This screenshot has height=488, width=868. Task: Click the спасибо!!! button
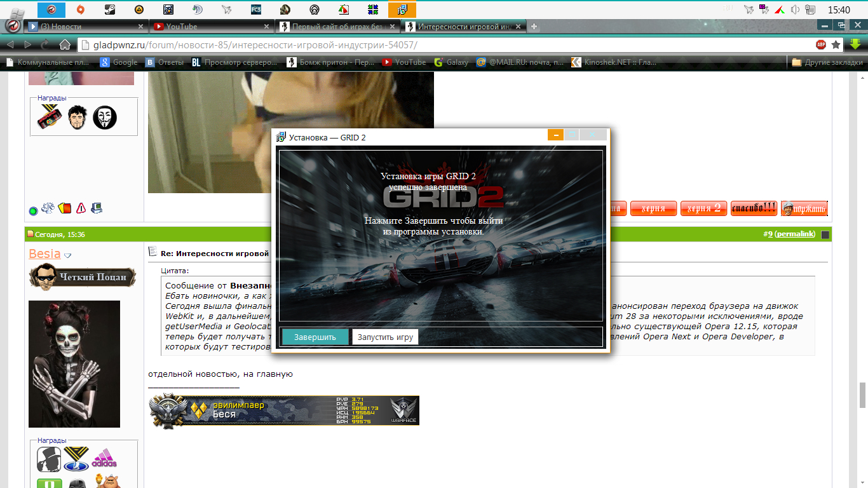(754, 208)
